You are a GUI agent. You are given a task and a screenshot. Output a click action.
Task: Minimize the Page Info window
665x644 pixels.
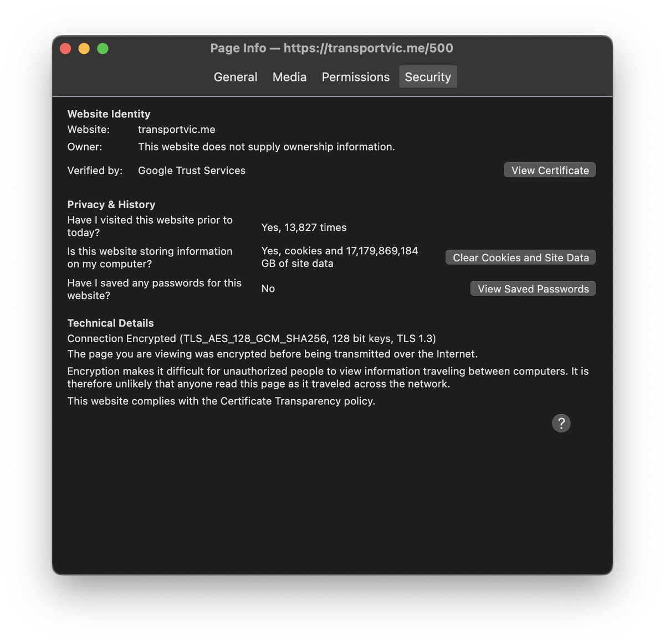(x=84, y=48)
